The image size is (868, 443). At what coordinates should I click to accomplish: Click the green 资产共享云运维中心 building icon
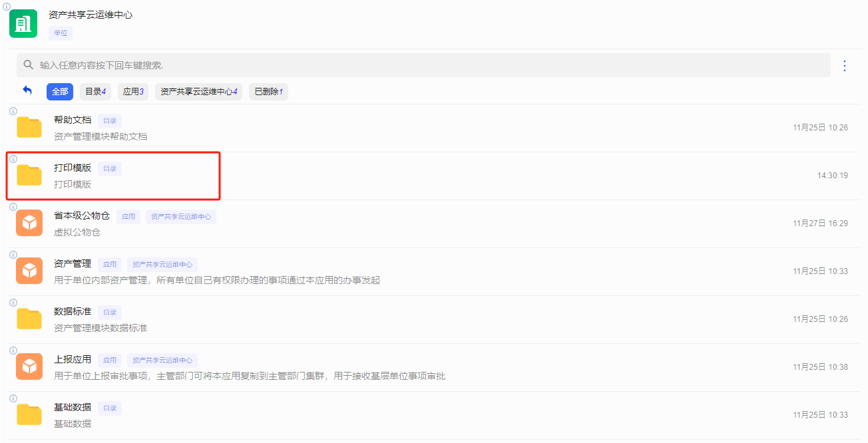[x=23, y=24]
